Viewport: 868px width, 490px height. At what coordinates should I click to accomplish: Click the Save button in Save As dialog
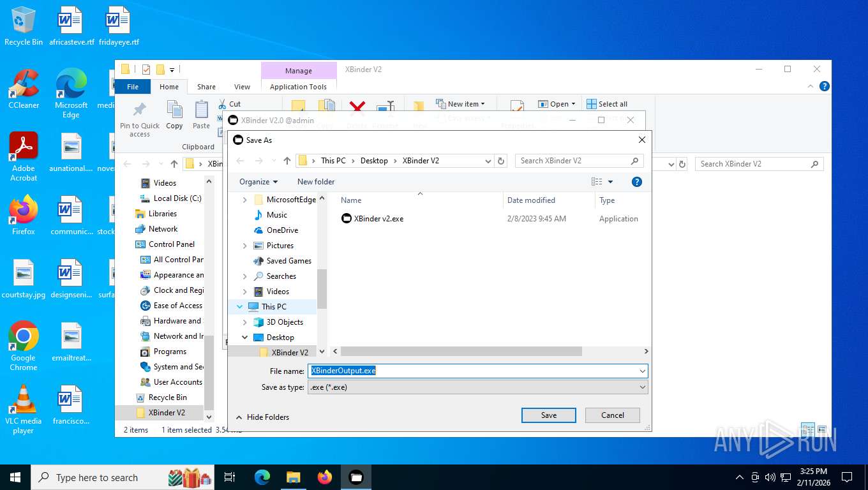[549, 415]
